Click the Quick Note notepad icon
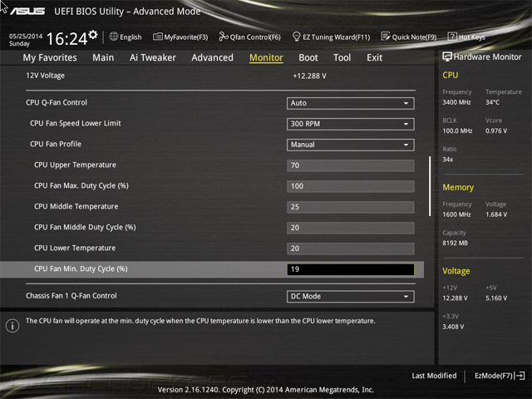 (386, 37)
